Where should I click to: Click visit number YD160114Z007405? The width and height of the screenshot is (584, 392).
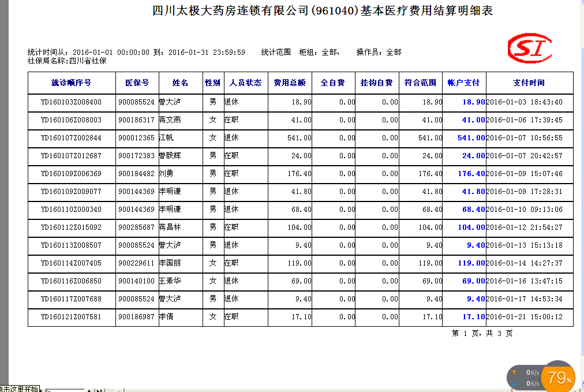click(71, 263)
